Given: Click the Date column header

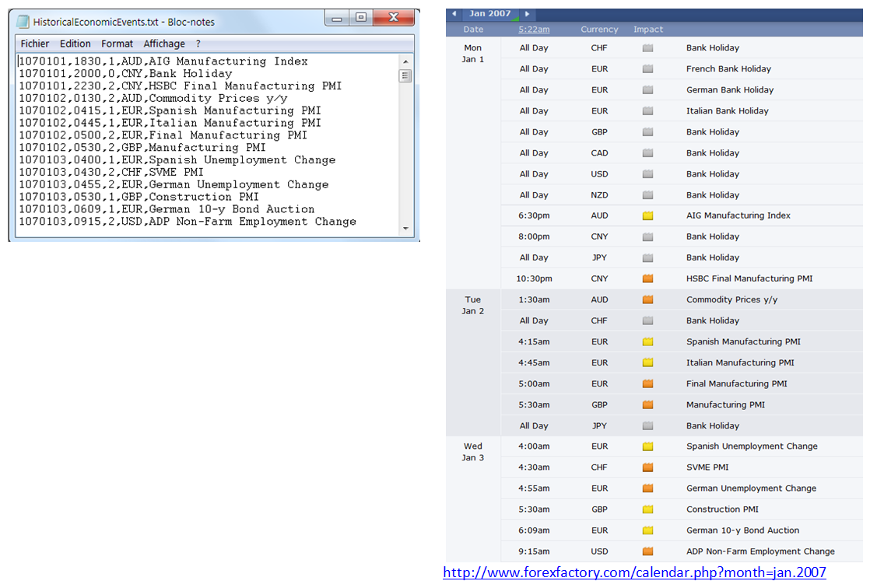Looking at the screenshot, I should pos(473,30).
